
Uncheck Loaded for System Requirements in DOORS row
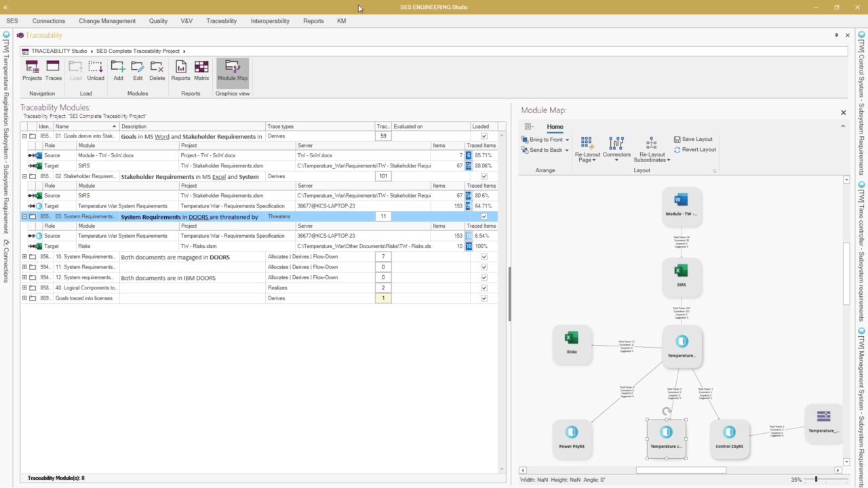click(484, 216)
